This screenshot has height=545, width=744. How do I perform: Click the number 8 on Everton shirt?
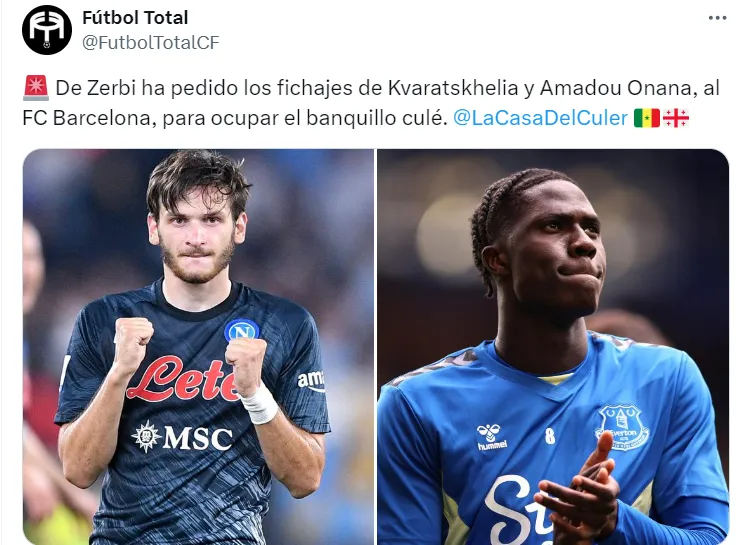[x=550, y=436]
